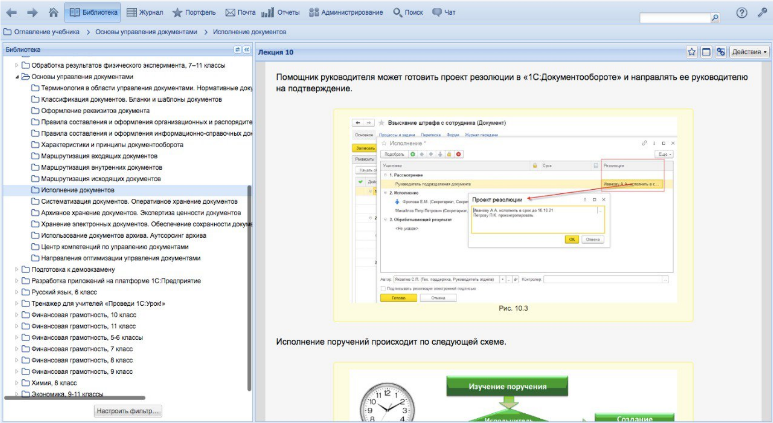773x423 pixels.
Task: Click the top search input field
Action: click(x=674, y=18)
